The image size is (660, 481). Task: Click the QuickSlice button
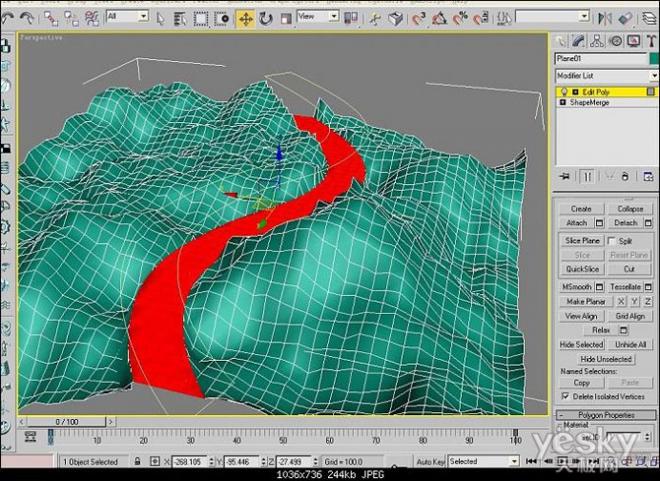point(582,269)
